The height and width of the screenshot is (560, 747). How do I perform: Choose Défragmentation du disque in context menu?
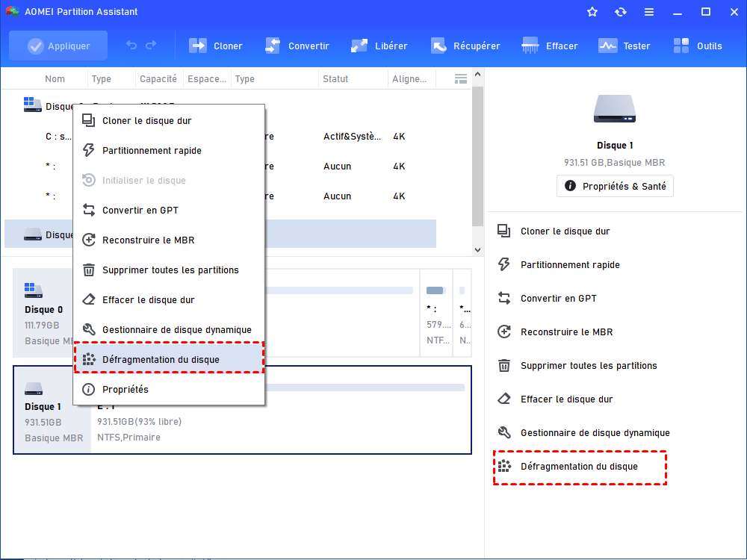coord(169,360)
